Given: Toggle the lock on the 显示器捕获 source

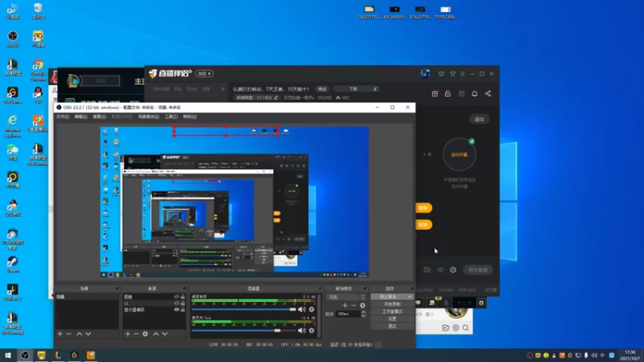Looking at the screenshot, I should (x=183, y=310).
